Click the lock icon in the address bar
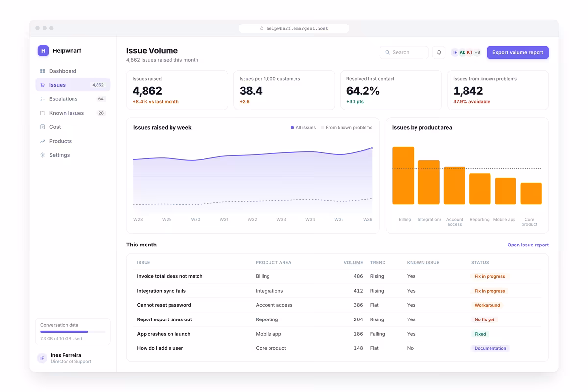 coord(262,28)
